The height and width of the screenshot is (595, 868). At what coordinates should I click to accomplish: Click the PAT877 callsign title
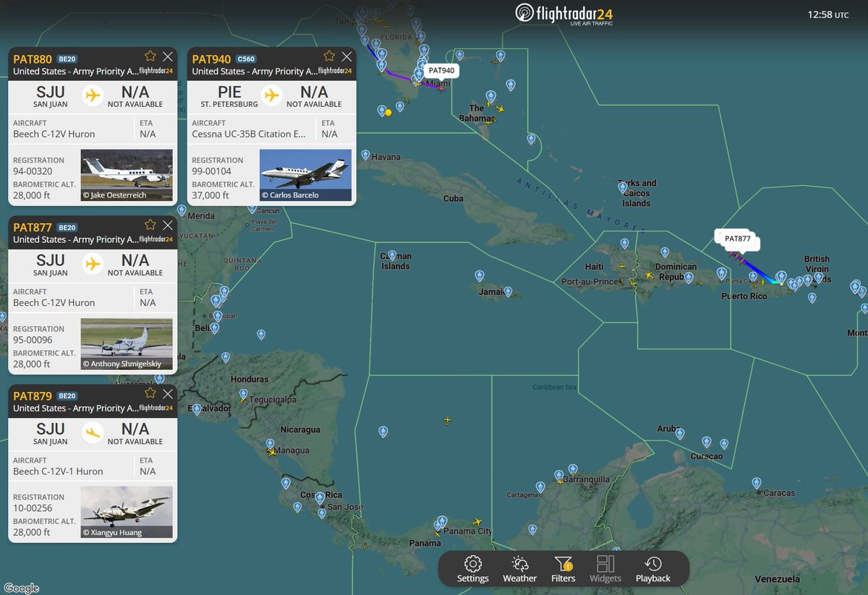click(x=33, y=227)
